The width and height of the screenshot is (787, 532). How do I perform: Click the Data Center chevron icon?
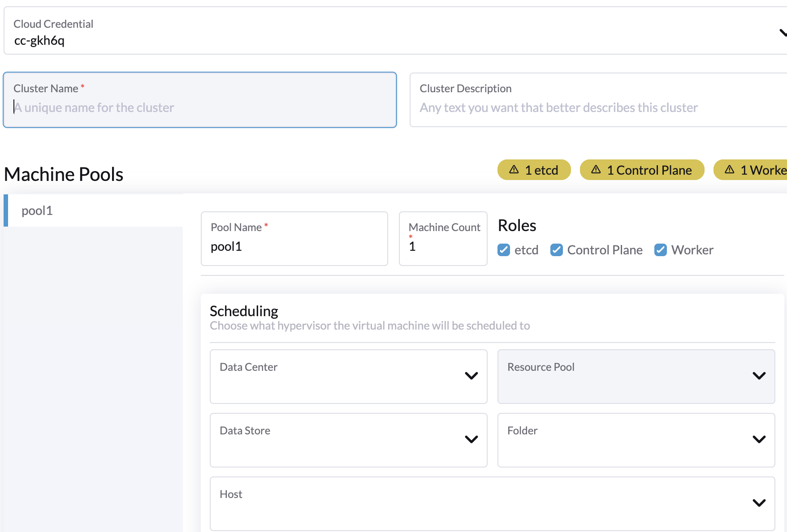point(471,376)
